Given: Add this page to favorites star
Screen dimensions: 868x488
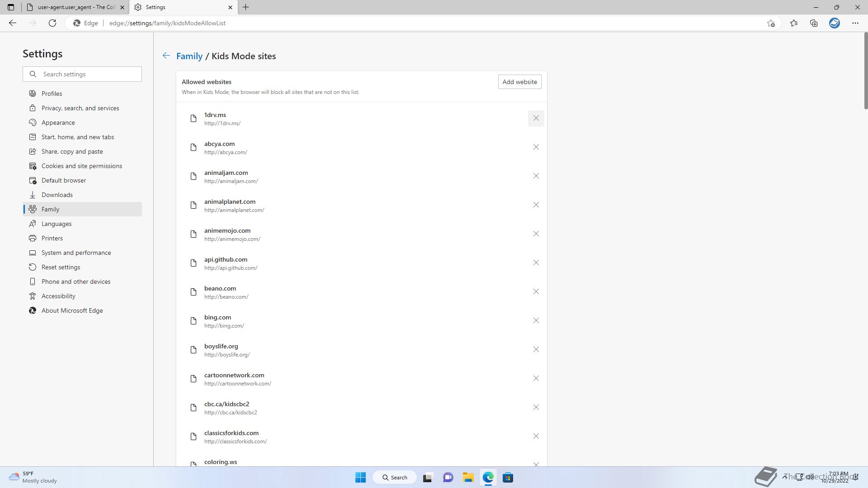Looking at the screenshot, I should tap(771, 23).
